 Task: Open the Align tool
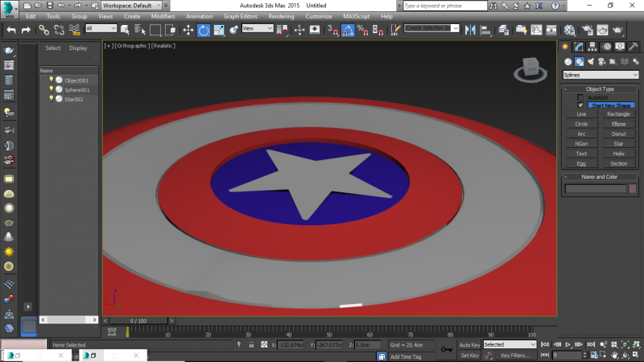(x=485, y=30)
